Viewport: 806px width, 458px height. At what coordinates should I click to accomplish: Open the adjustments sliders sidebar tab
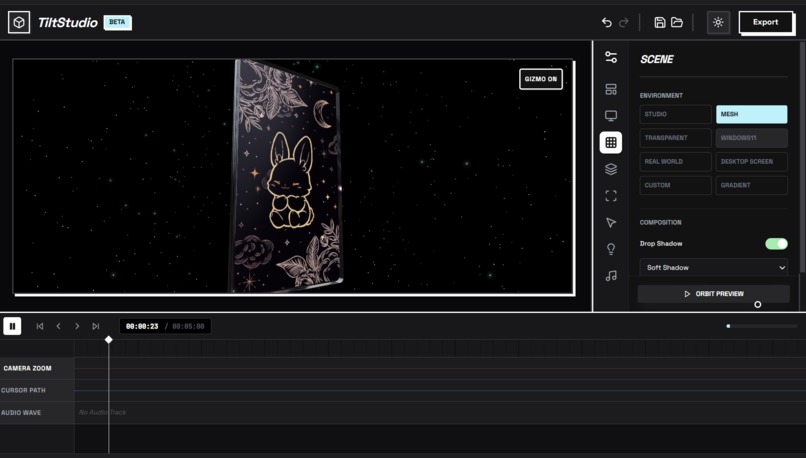[611, 57]
